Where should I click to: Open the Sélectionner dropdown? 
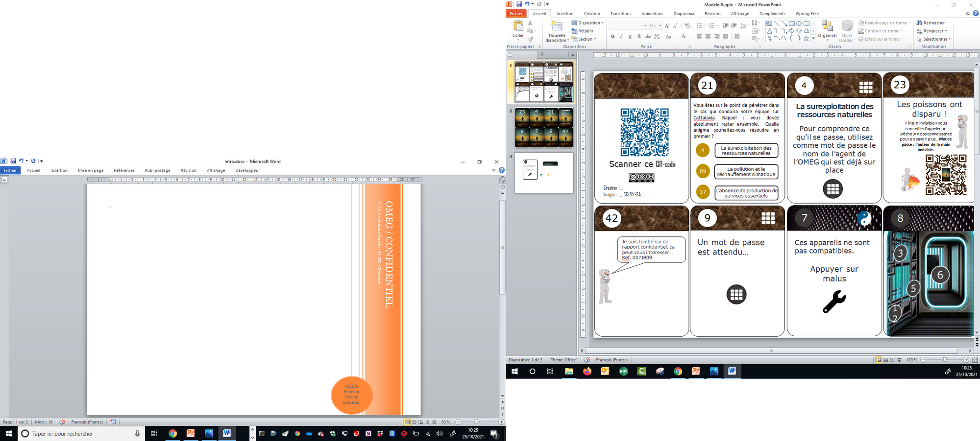tap(934, 39)
